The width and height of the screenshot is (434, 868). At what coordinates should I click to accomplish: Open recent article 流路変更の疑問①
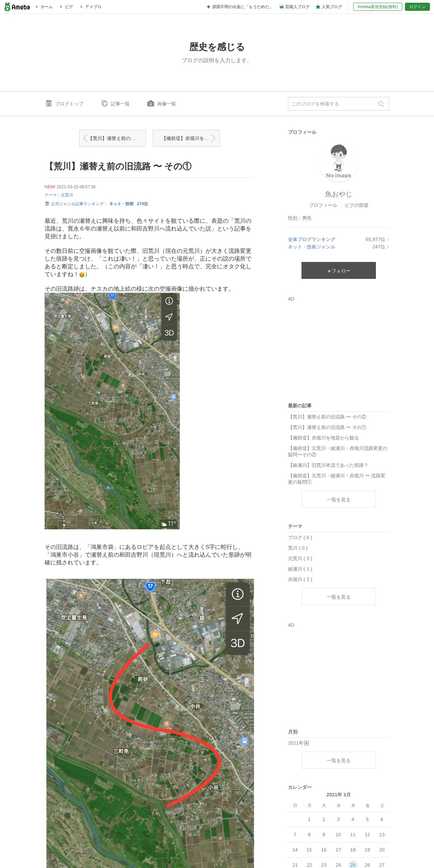point(337,479)
